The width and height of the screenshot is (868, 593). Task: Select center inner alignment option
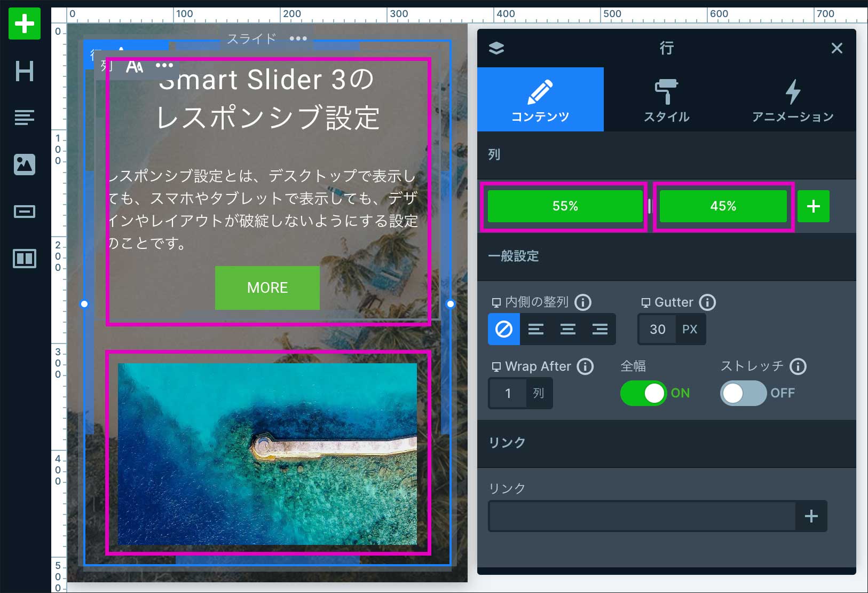(567, 329)
